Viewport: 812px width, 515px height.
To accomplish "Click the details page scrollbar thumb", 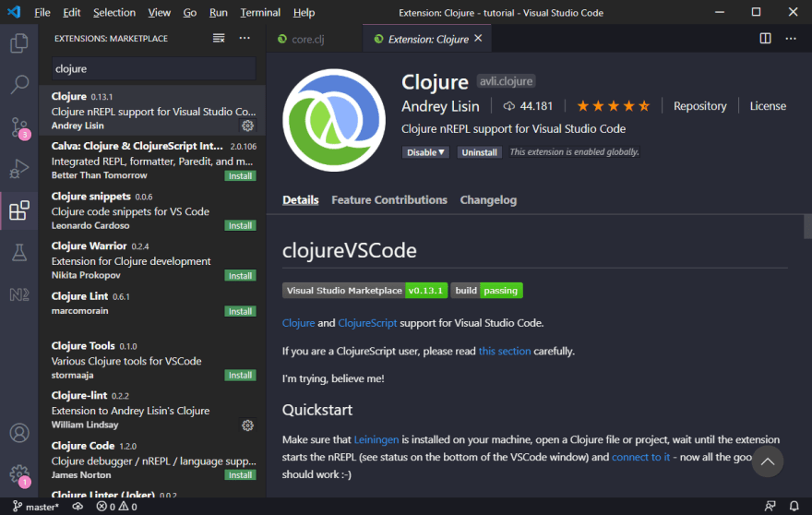I will [x=807, y=226].
